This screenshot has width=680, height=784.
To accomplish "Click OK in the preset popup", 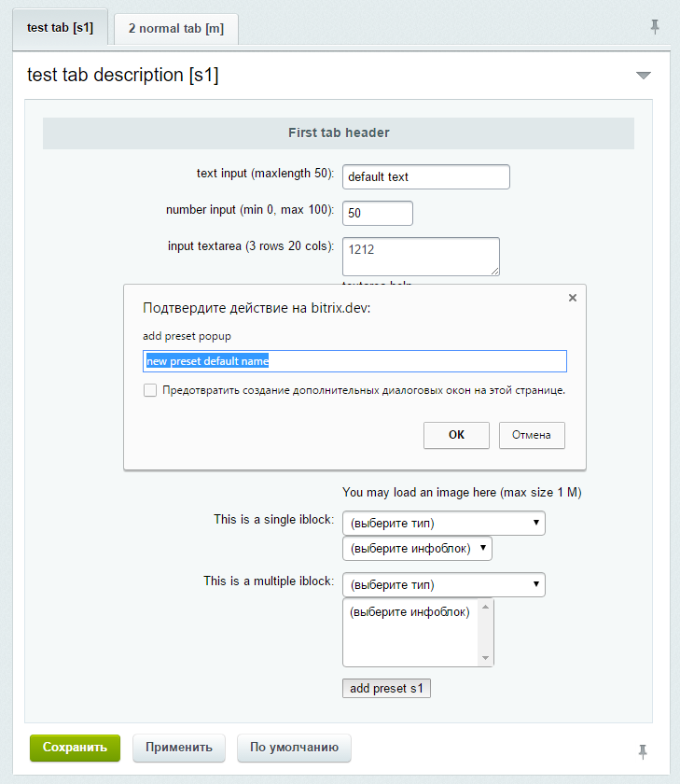I will coord(456,435).
